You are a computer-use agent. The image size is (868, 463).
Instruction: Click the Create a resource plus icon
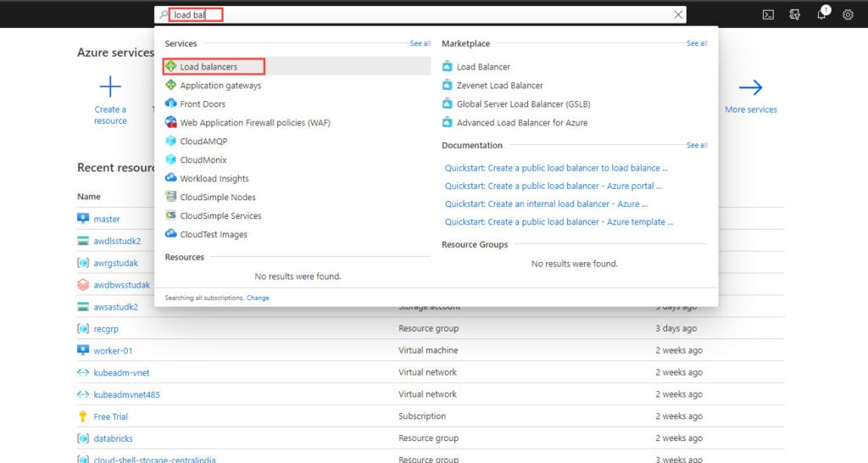110,86
